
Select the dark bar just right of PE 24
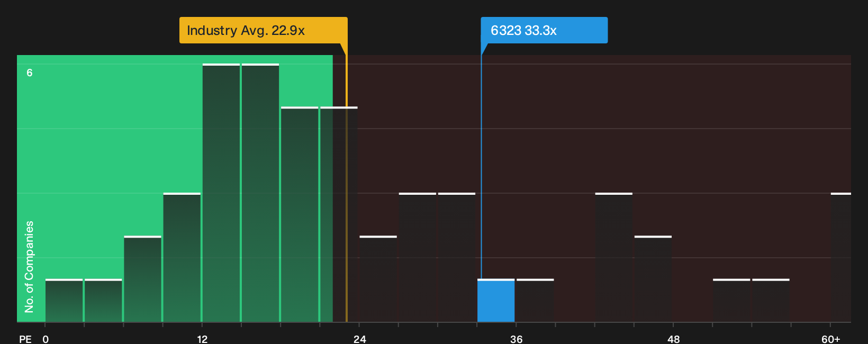point(378,279)
